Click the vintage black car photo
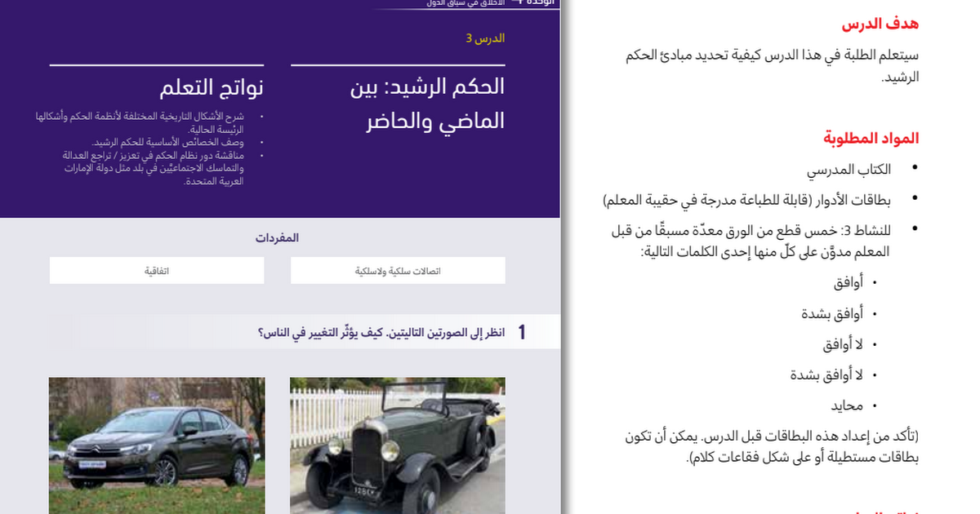 point(398,445)
